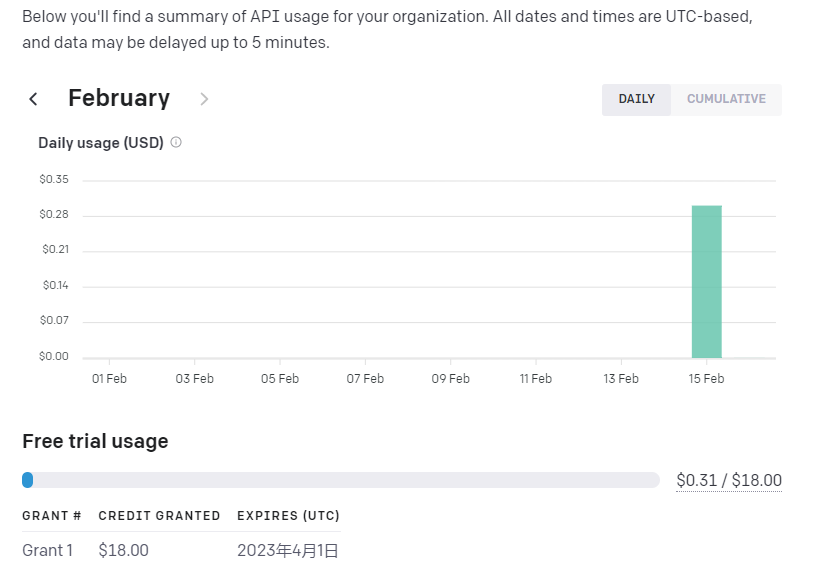This screenshot has height=584, width=818.
Task: Click the CREDIT GRANTED column header
Action: click(x=159, y=516)
